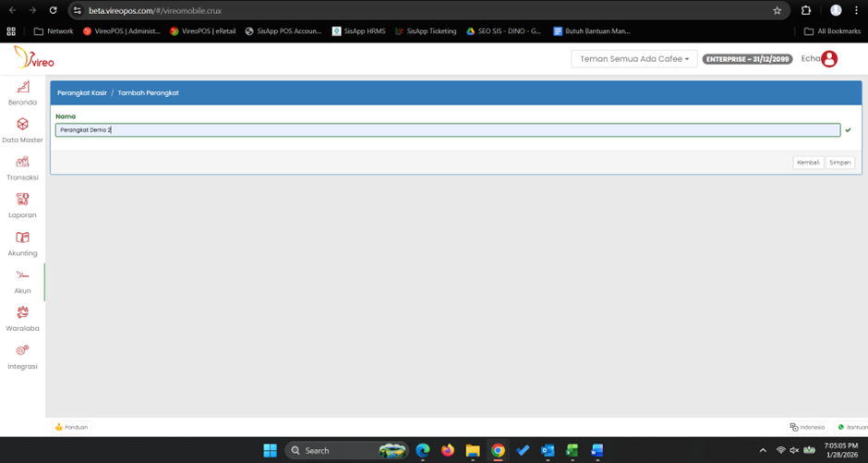This screenshot has height=463, width=868.
Task: Open the Beranda sidebar icon
Action: coord(22,87)
